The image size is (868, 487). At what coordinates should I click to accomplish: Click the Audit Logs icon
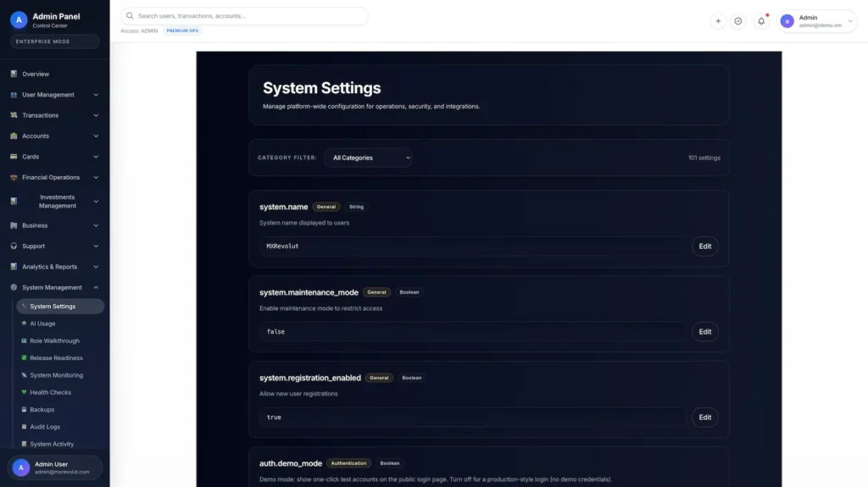24,427
